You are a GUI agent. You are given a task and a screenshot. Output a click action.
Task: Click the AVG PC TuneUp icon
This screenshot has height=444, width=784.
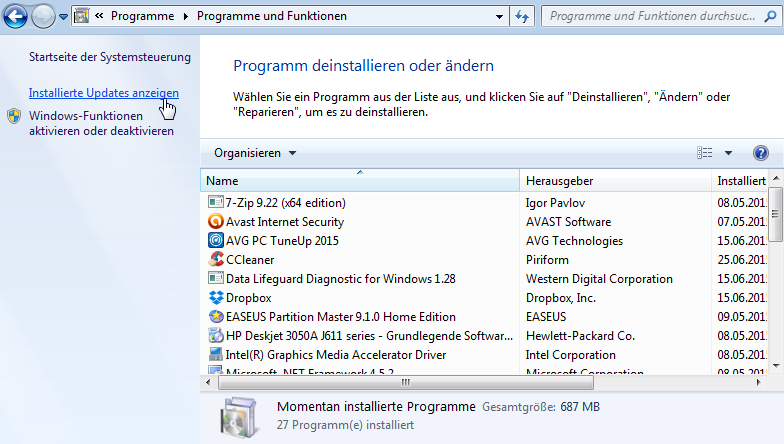click(216, 240)
